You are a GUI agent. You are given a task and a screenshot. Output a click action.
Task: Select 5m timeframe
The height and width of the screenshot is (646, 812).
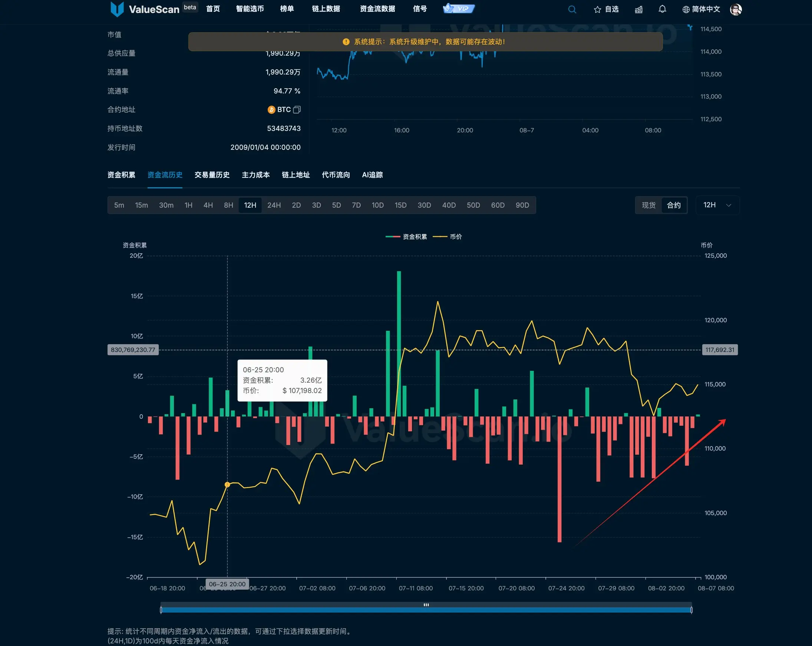click(119, 205)
